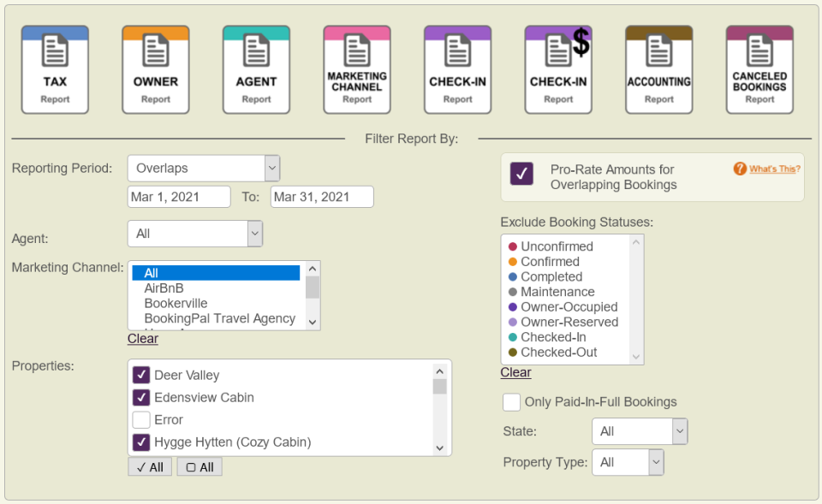Clear the excluded booking statuses
822x504 pixels.
coord(515,372)
